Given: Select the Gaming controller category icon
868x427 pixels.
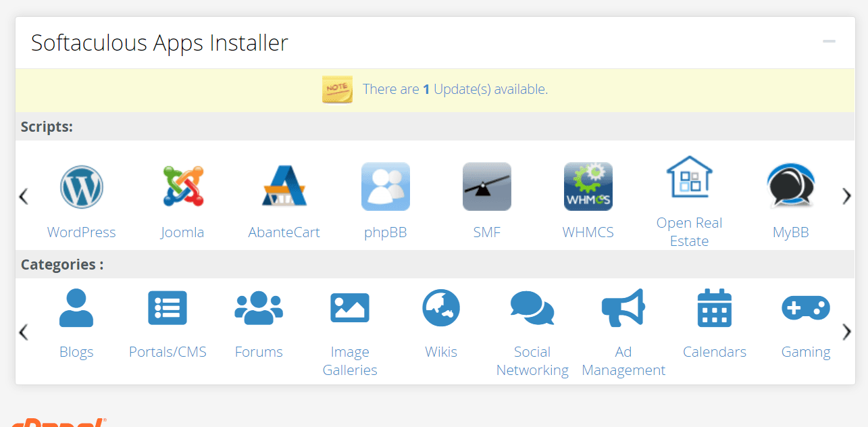Looking at the screenshot, I should click(805, 308).
